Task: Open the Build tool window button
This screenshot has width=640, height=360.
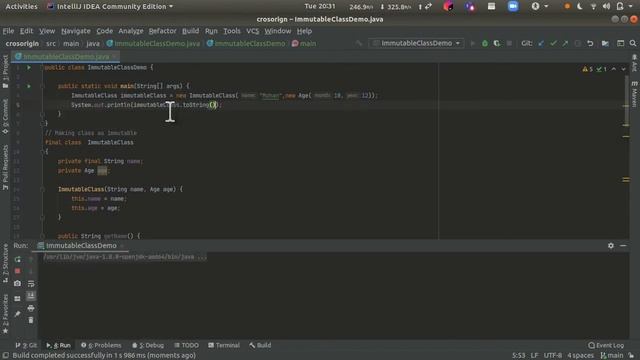Action: [260, 345]
